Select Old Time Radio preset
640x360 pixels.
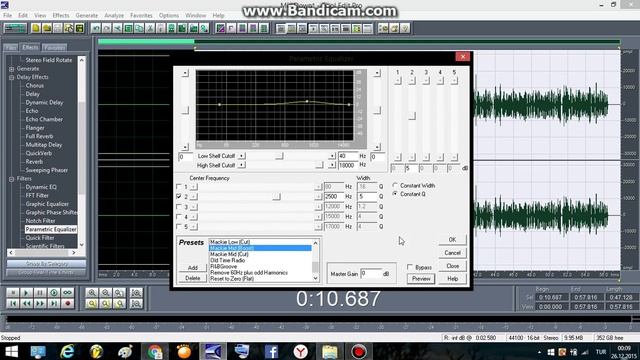[227, 260]
